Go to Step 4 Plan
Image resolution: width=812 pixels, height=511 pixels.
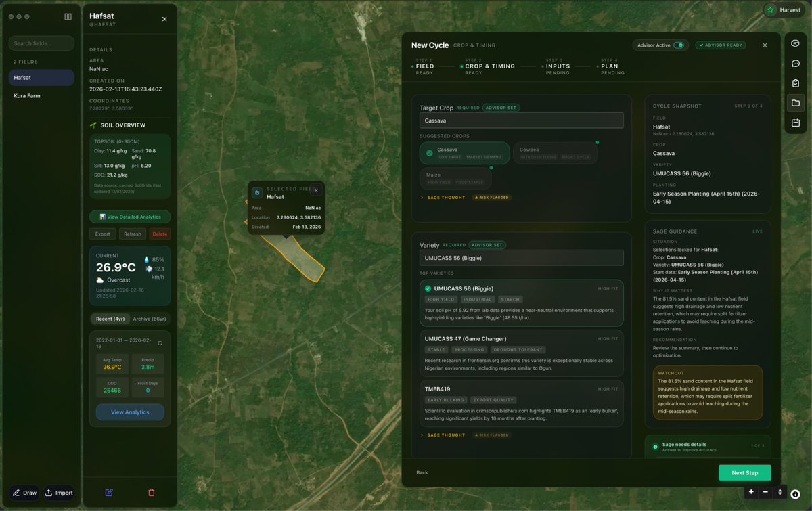pyautogui.click(x=611, y=66)
